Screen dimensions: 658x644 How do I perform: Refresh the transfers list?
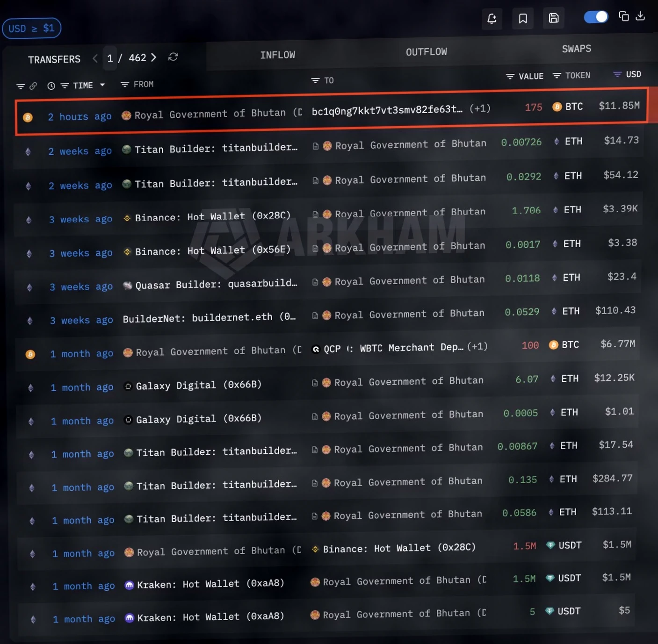(173, 57)
